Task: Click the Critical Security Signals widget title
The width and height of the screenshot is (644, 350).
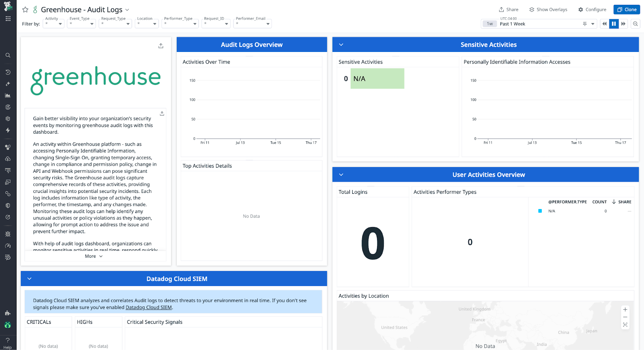Action: click(155, 322)
